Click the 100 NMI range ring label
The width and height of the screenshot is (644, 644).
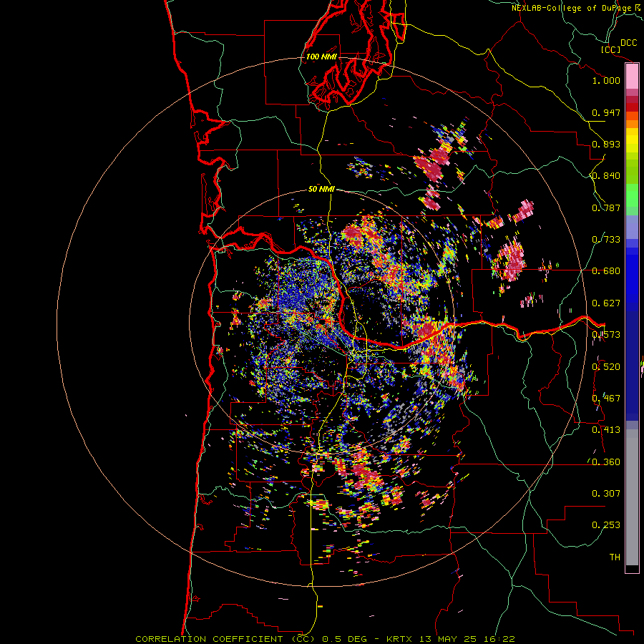(321, 57)
